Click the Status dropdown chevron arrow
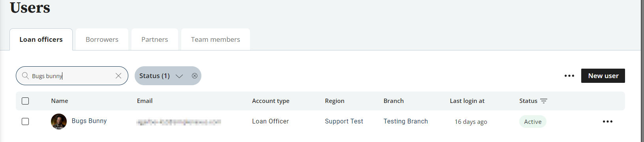This screenshot has height=142, width=644. tap(179, 76)
